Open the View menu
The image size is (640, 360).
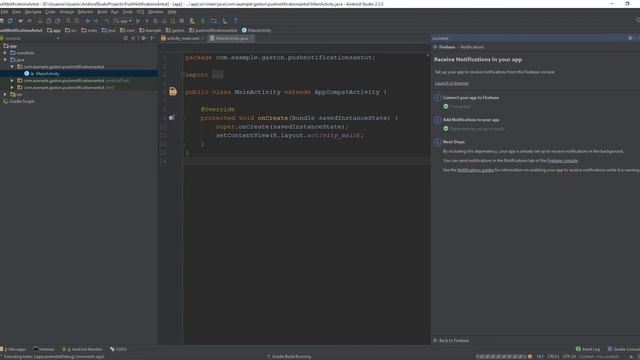pyautogui.click(x=16, y=12)
